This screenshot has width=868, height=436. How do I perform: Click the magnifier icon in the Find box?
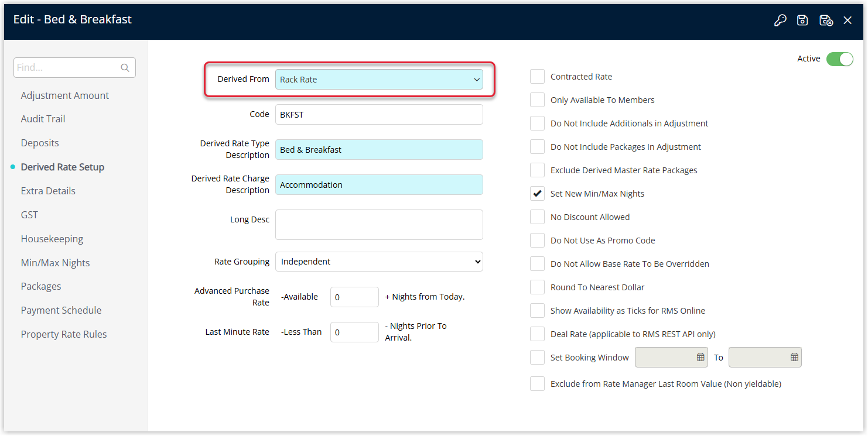coord(125,68)
